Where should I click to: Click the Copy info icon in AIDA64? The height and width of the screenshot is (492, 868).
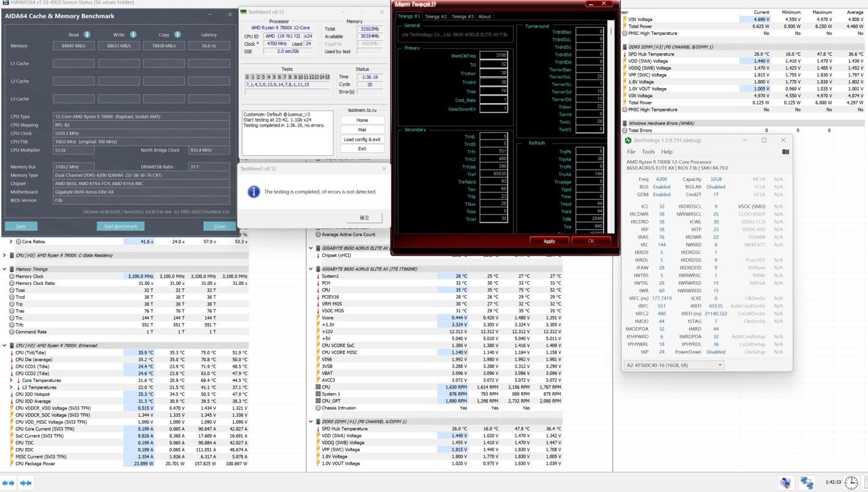coord(177,35)
